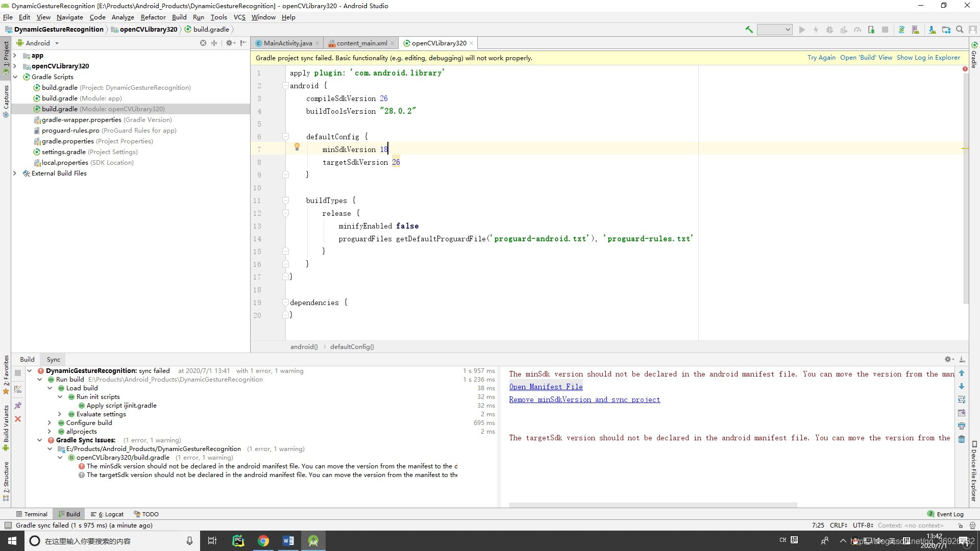980x551 pixels.
Task: Select gradle.properties in project tree
Action: (93, 141)
